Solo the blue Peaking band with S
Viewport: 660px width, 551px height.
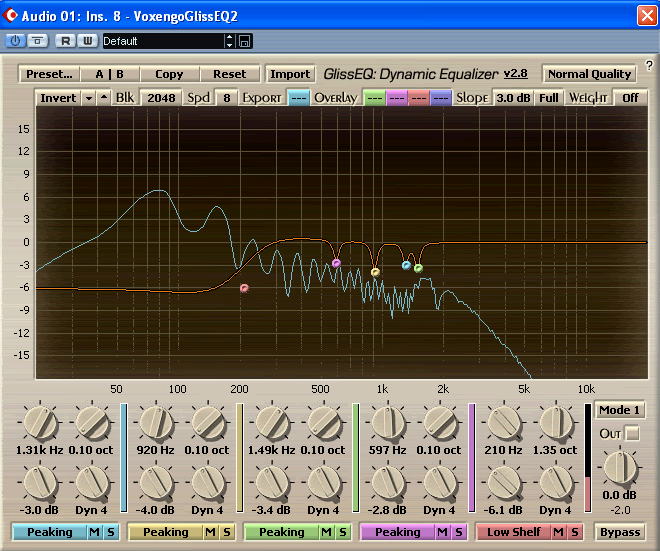click(x=111, y=532)
